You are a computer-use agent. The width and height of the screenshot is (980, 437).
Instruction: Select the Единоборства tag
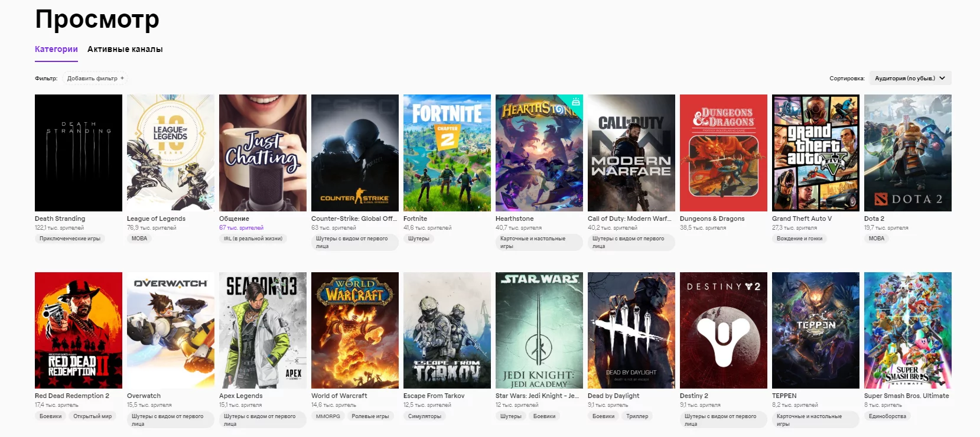pyautogui.click(x=887, y=416)
